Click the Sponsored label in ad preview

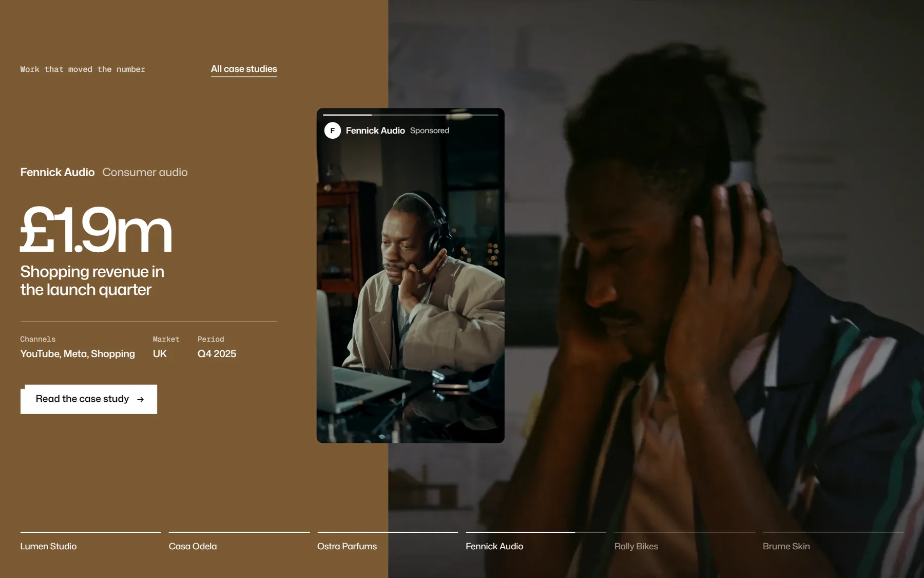pos(430,130)
